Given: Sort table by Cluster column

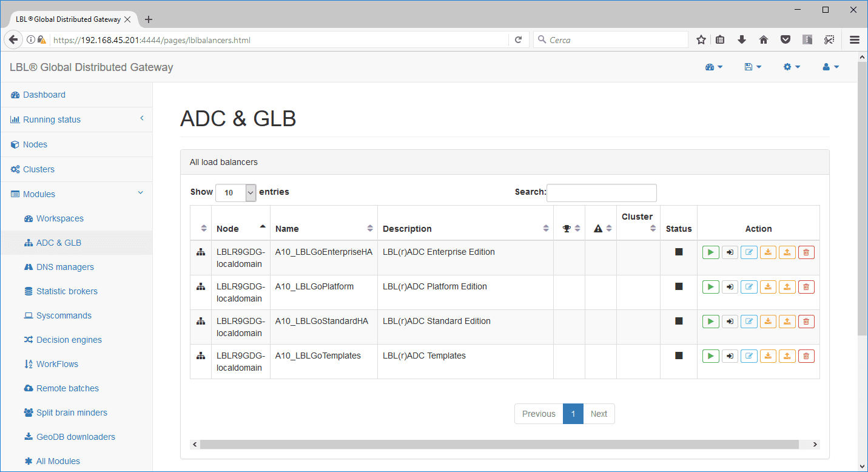Looking at the screenshot, I should pyautogui.click(x=638, y=223).
